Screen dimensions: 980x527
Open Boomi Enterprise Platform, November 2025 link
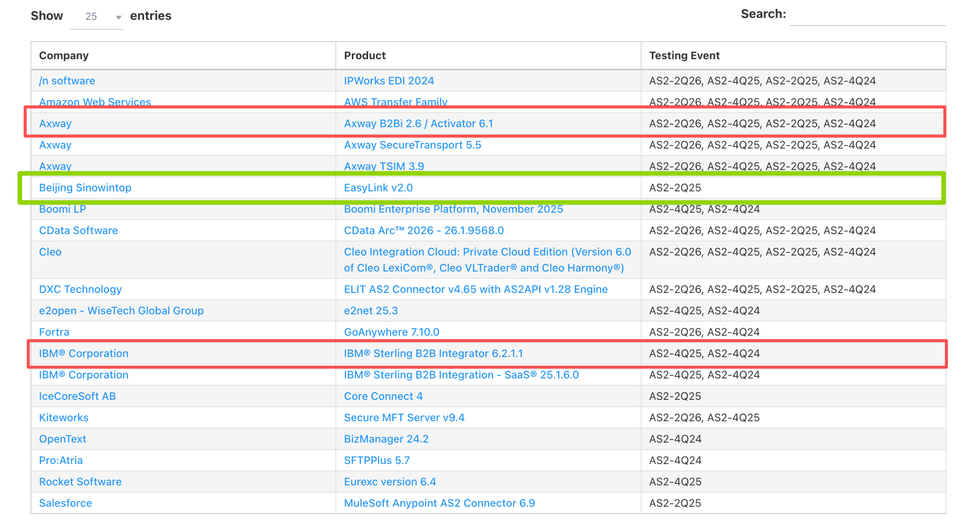[453, 209]
